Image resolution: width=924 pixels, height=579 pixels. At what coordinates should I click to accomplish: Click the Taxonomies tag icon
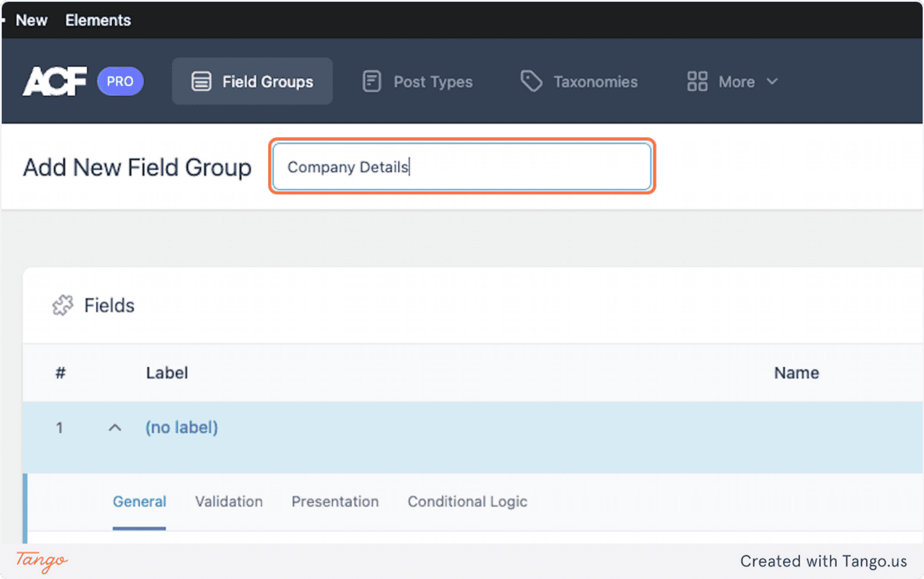point(531,81)
